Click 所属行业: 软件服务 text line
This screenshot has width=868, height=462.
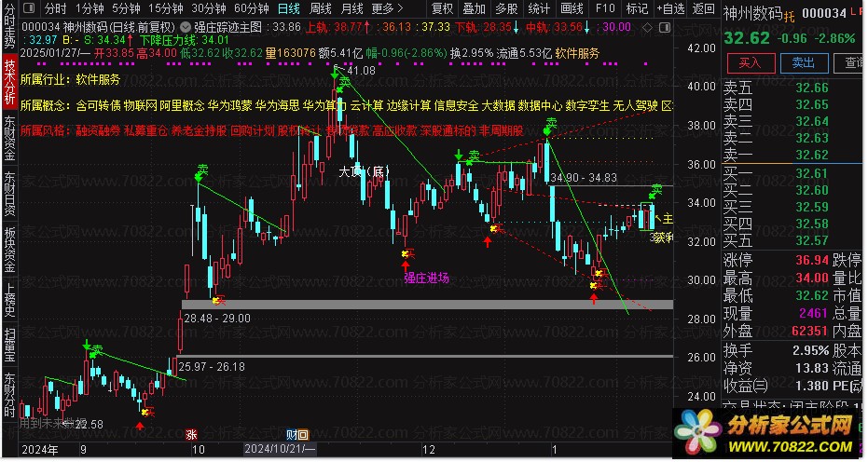pyautogui.click(x=70, y=80)
